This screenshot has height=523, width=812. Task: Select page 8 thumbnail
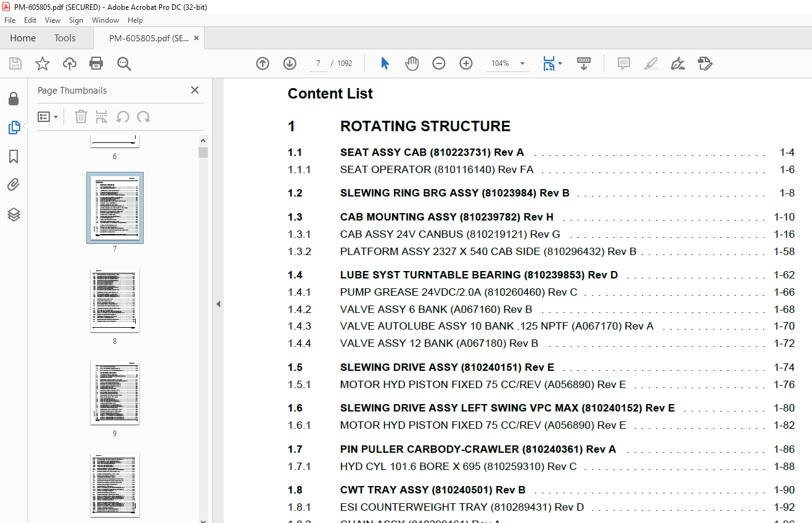click(115, 301)
